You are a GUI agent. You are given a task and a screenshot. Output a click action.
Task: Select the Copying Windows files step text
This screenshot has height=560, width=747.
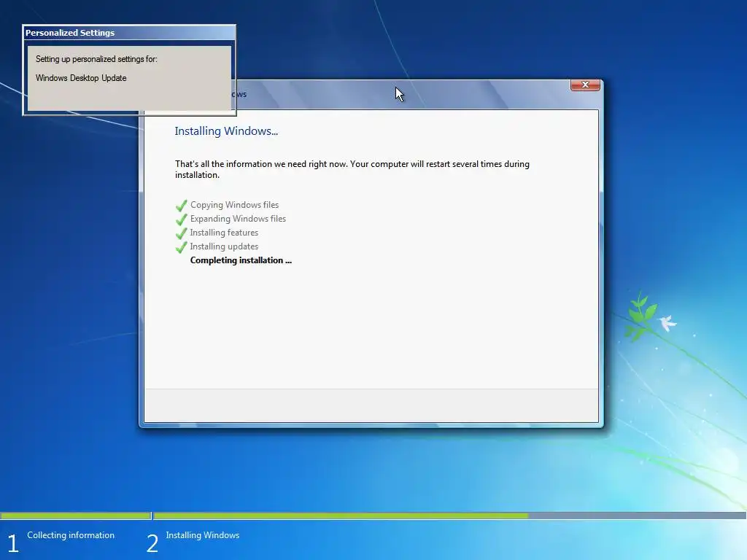[x=234, y=205]
